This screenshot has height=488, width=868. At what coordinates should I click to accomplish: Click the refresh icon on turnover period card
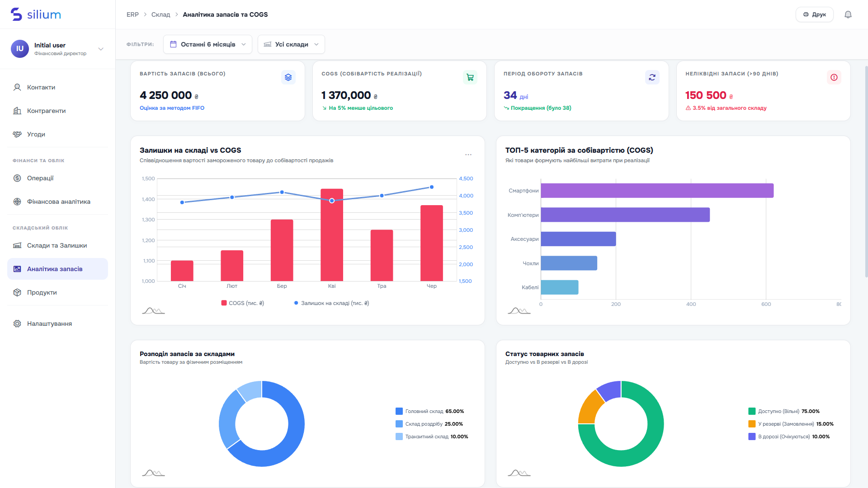click(652, 77)
